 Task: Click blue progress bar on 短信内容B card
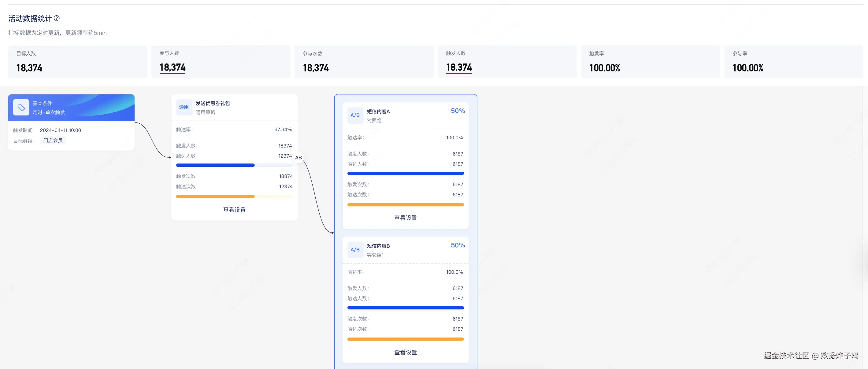pyautogui.click(x=406, y=308)
